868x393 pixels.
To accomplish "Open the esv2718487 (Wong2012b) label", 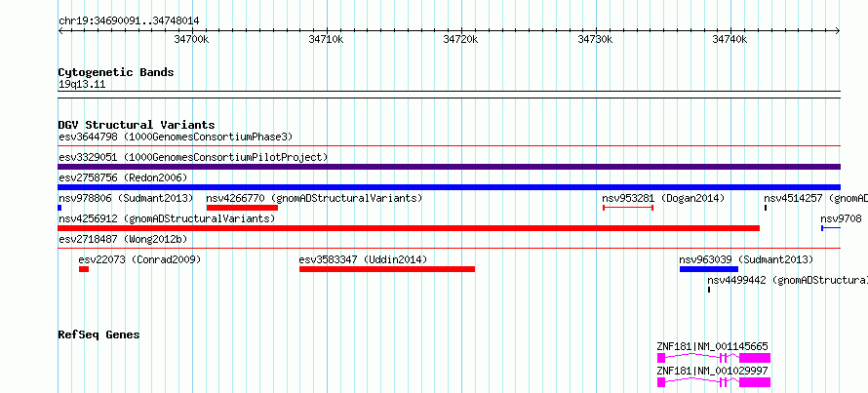I will (123, 239).
